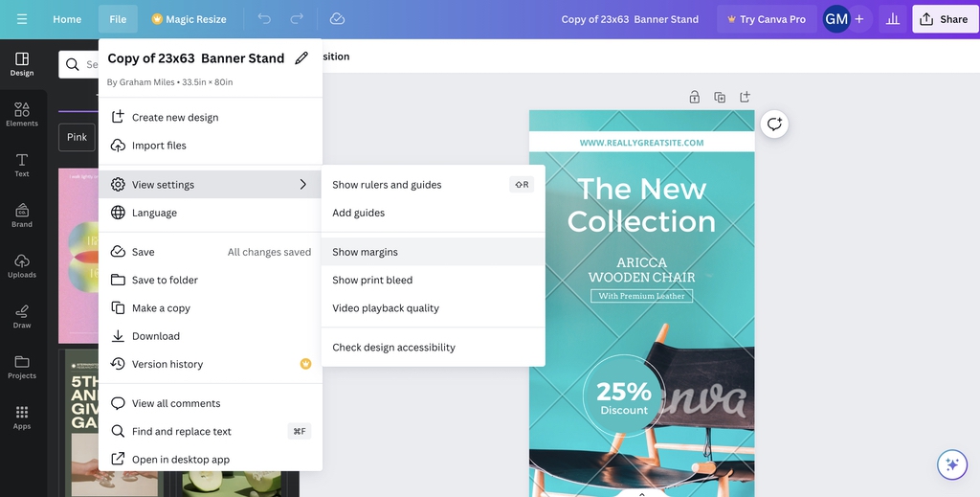Image resolution: width=980 pixels, height=497 pixels.
Task: Click the Magic Resize button
Action: pos(189,19)
